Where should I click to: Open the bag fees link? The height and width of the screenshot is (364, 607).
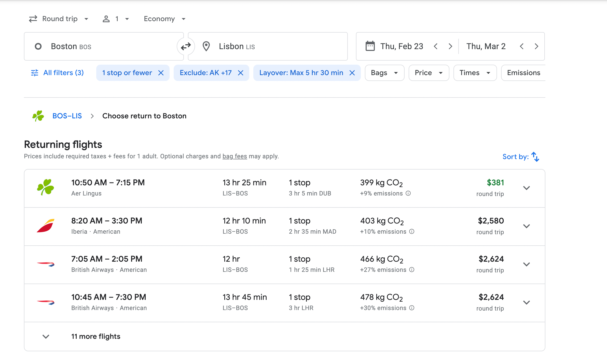[234, 156]
